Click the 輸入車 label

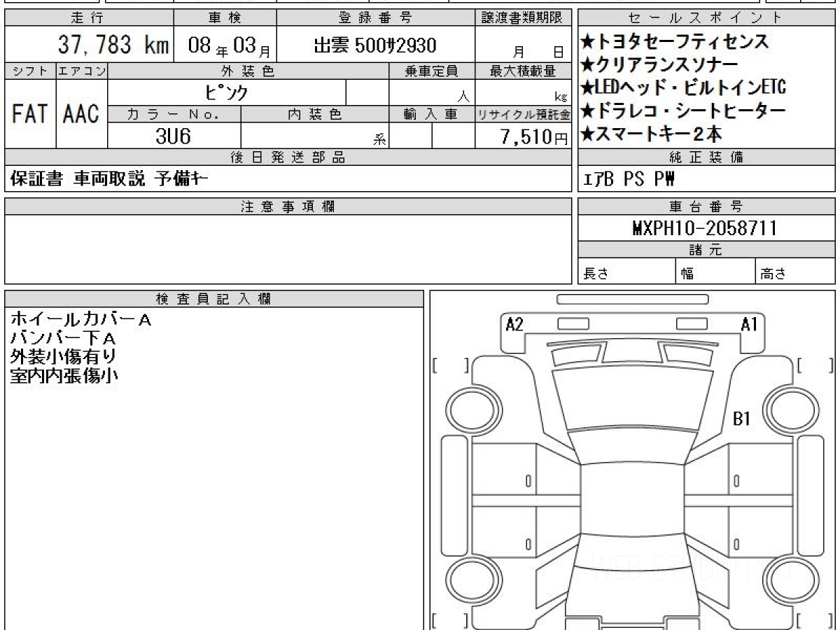pos(431,114)
